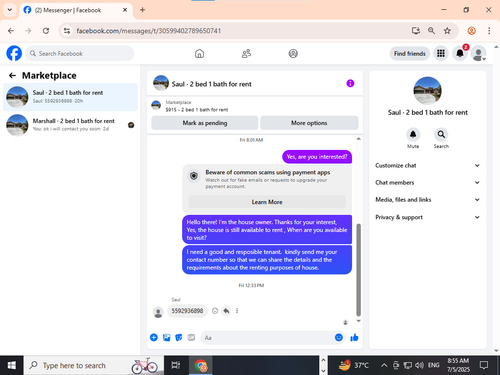Expand Media, files and links section
500x375 pixels.
(427, 200)
